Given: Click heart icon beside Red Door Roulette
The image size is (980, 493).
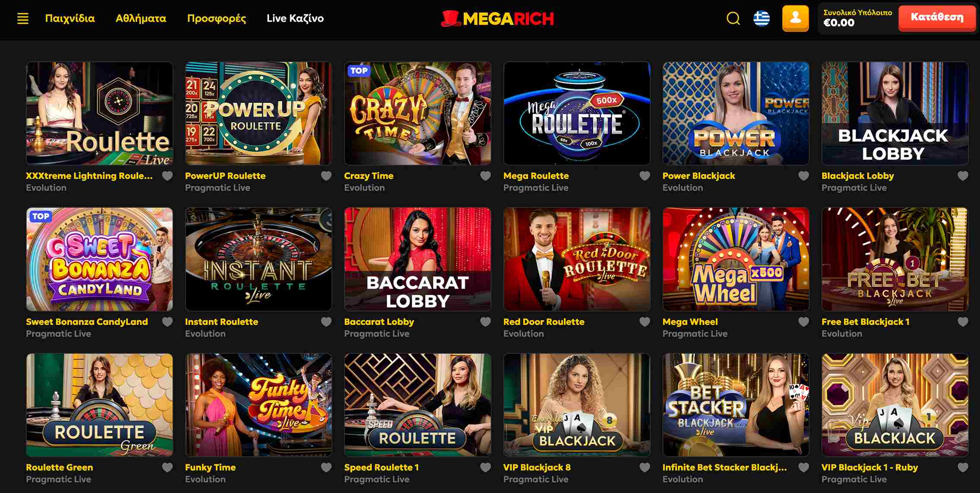Looking at the screenshot, I should click(645, 322).
